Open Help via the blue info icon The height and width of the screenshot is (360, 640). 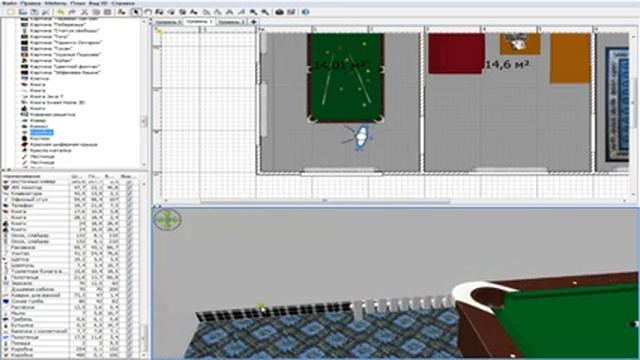tap(305, 12)
